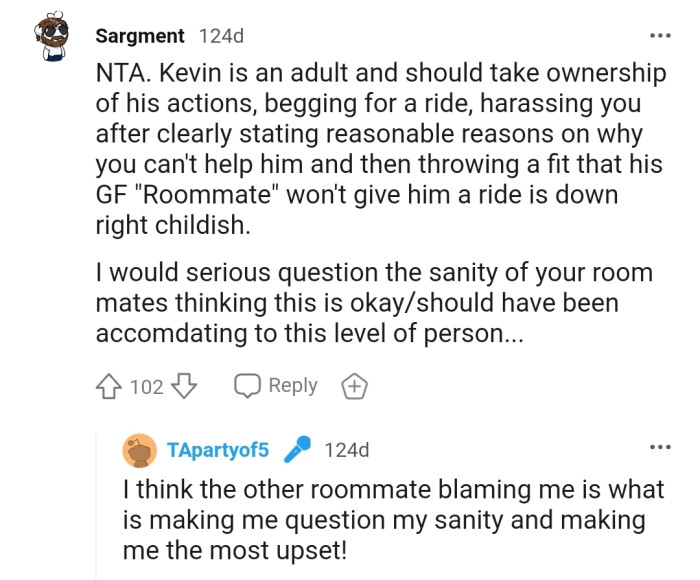The image size is (700, 580).
Task: Open Sargment comment's three-dot menu
Action: coord(658,36)
